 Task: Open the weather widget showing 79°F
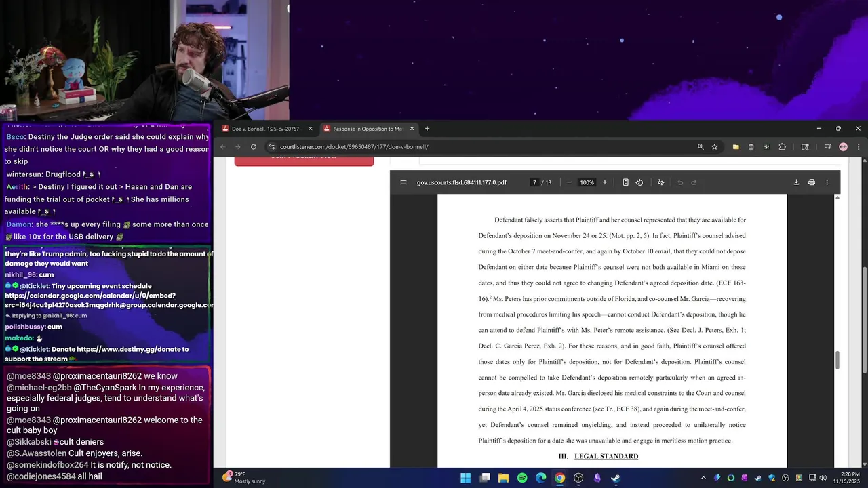point(243,477)
